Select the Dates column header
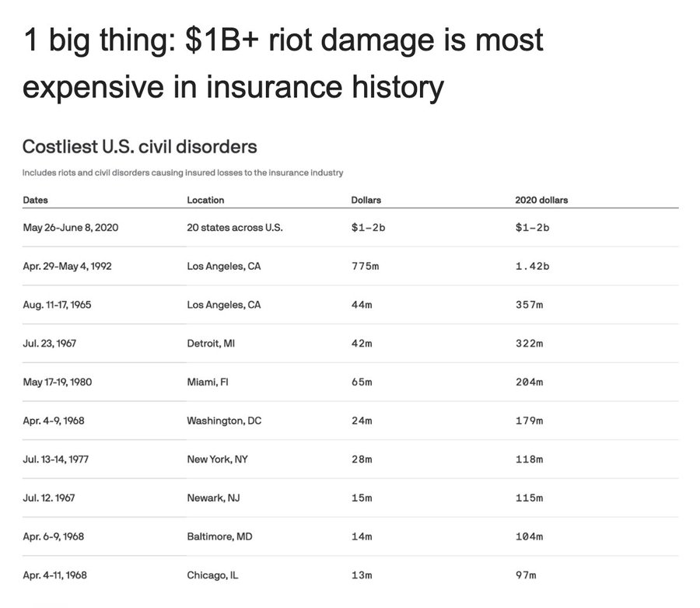The width and height of the screenshot is (700, 608). pyautogui.click(x=36, y=200)
